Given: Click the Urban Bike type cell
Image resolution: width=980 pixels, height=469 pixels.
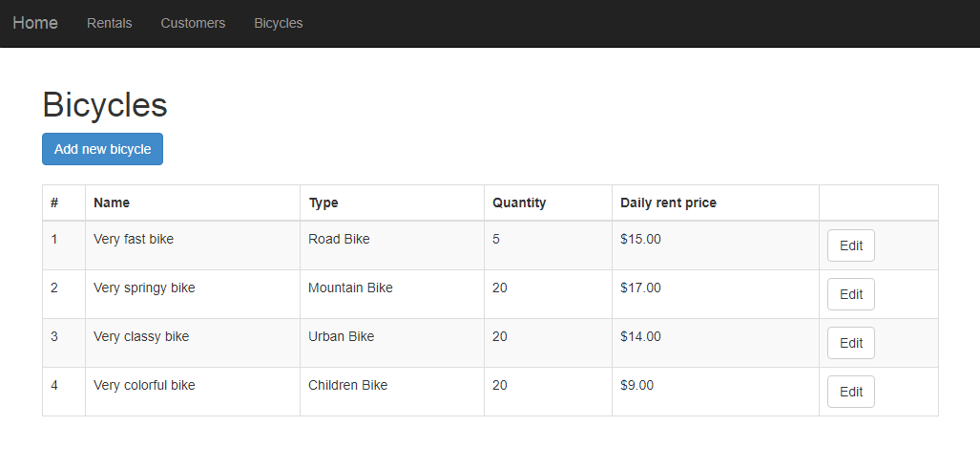Looking at the screenshot, I should coord(341,336).
